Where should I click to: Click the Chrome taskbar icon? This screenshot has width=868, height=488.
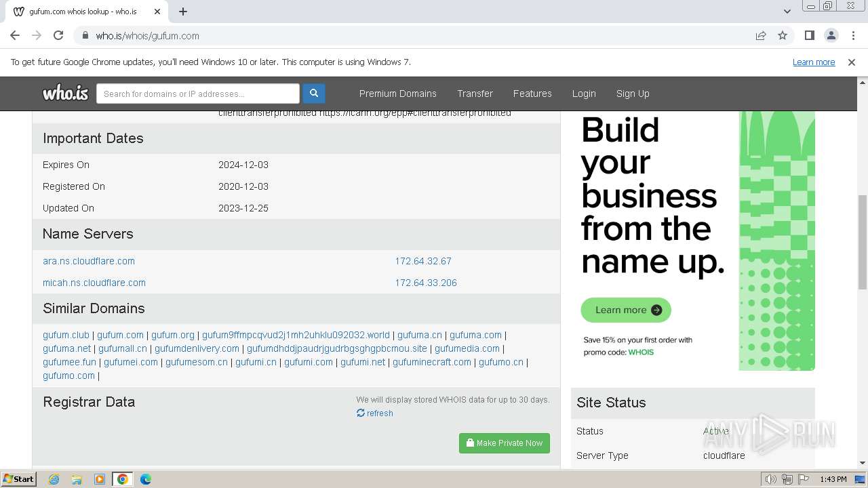[123, 479]
